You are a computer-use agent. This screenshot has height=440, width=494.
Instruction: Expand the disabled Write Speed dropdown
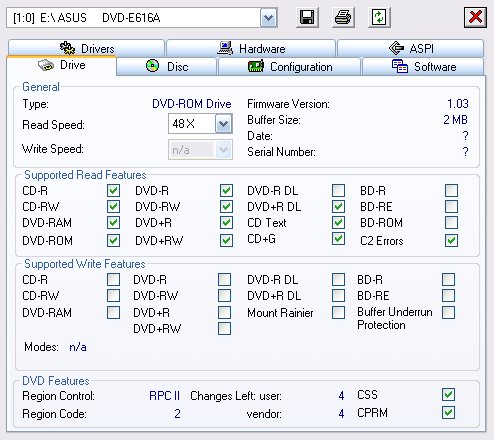223,149
